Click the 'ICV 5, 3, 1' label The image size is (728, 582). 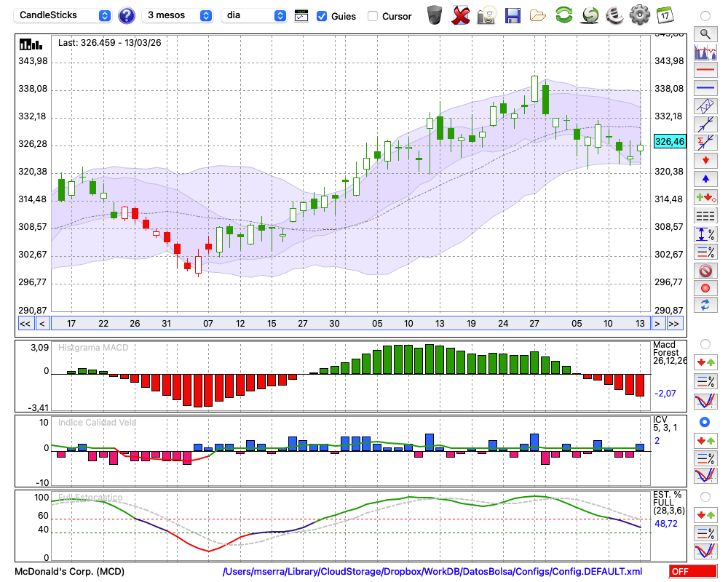(665, 423)
